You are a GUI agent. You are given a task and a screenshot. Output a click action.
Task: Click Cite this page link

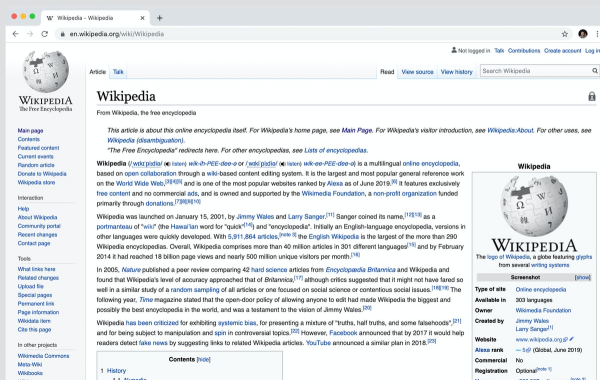pos(34,329)
